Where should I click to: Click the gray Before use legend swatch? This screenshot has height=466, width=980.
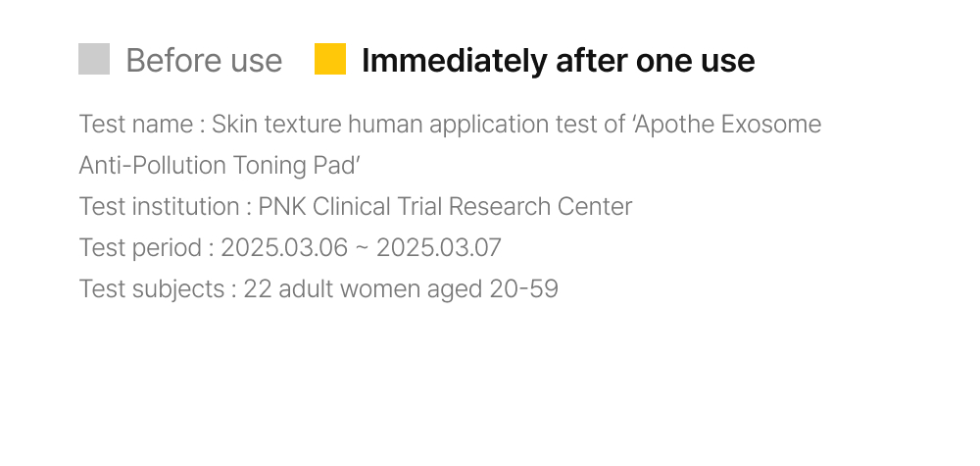click(94, 59)
